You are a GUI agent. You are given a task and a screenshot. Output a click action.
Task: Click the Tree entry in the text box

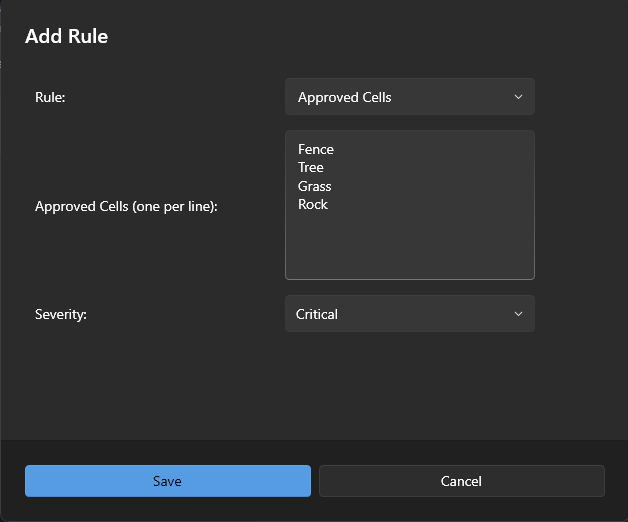pos(311,167)
